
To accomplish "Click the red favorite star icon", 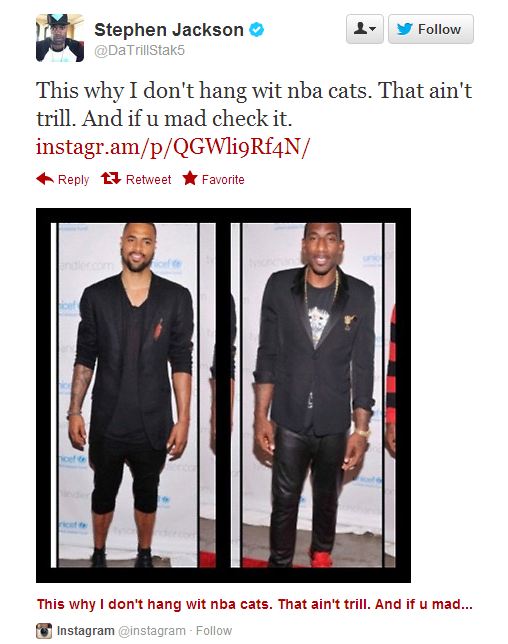I will pyautogui.click(x=190, y=178).
